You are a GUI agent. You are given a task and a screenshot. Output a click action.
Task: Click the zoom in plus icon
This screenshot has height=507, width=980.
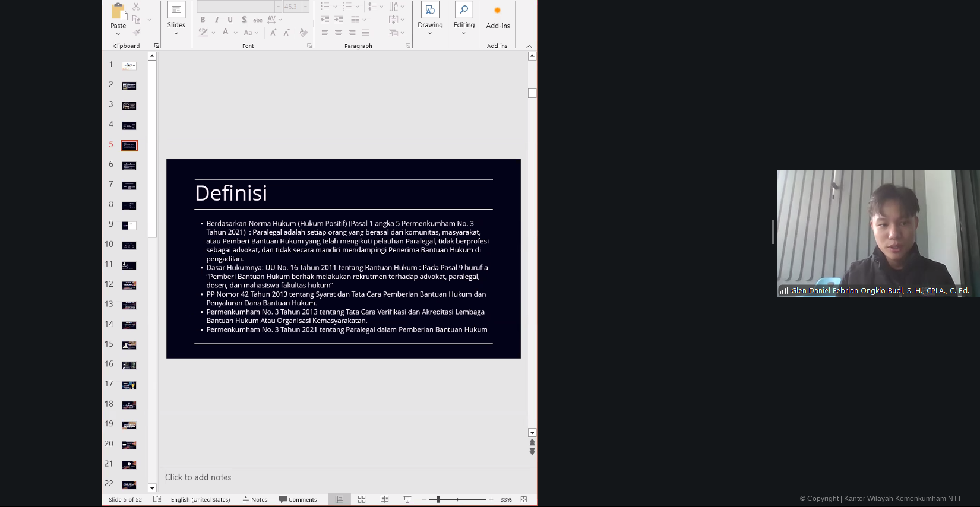pos(491,499)
